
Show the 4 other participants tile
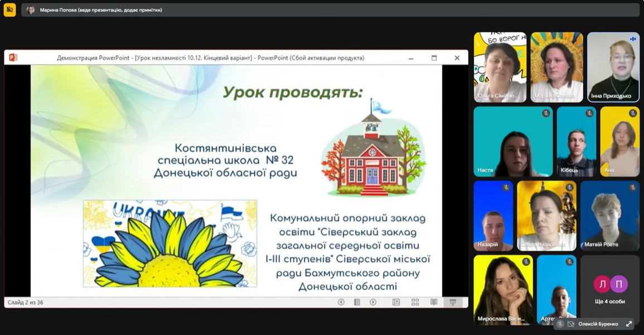click(x=609, y=290)
